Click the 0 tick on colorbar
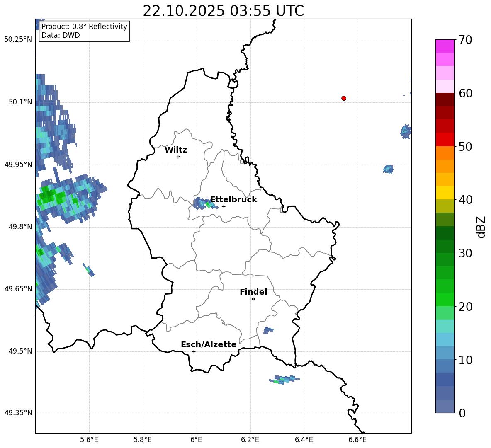 462,413
